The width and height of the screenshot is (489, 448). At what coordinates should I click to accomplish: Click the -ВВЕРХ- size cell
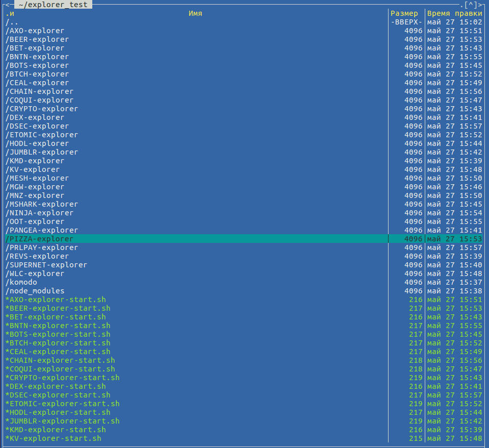pyautogui.click(x=406, y=22)
